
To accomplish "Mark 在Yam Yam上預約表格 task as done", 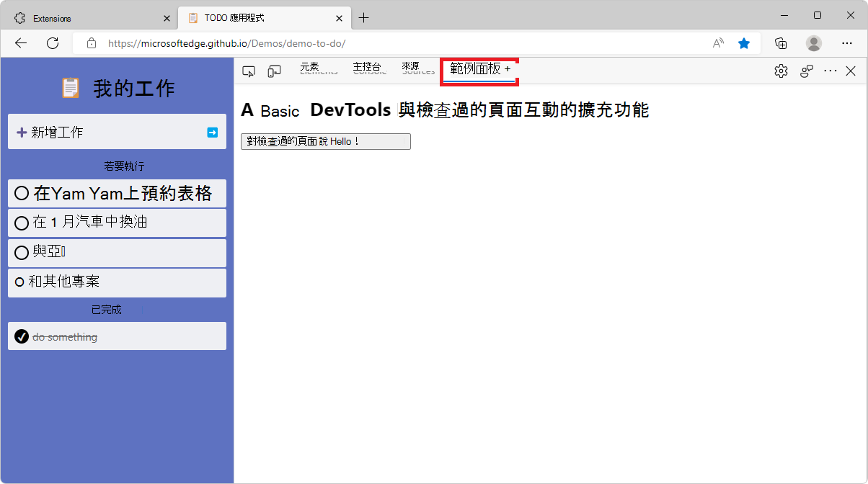I will click(22, 193).
